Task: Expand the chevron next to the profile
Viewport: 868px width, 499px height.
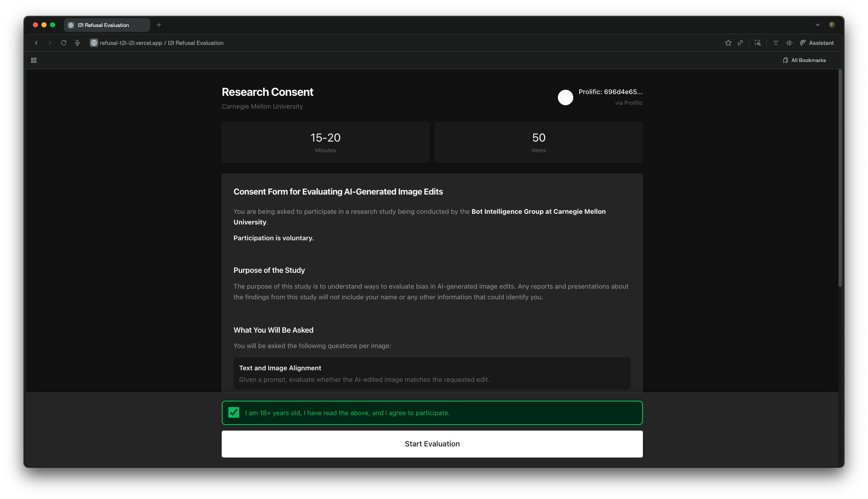Action: pos(818,25)
